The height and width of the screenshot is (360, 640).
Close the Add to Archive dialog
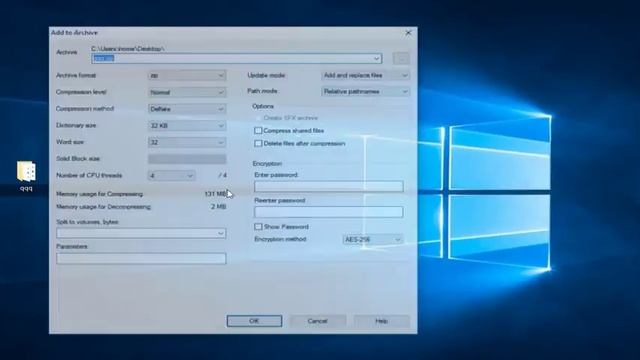[408, 33]
